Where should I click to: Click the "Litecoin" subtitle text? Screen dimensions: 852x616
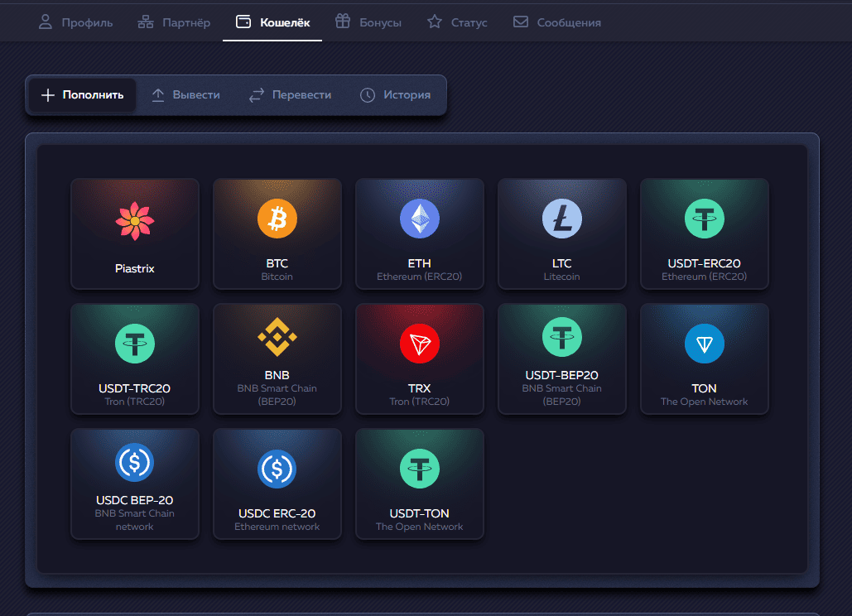coord(562,277)
